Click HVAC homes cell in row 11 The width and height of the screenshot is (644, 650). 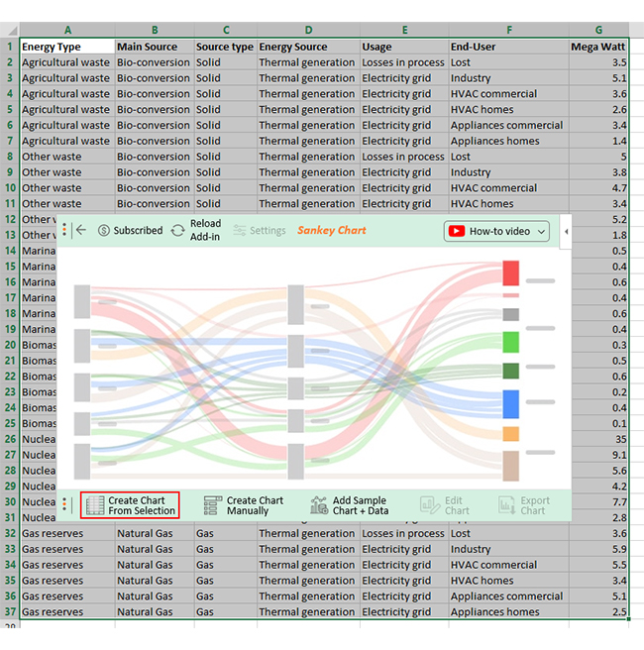click(x=509, y=203)
